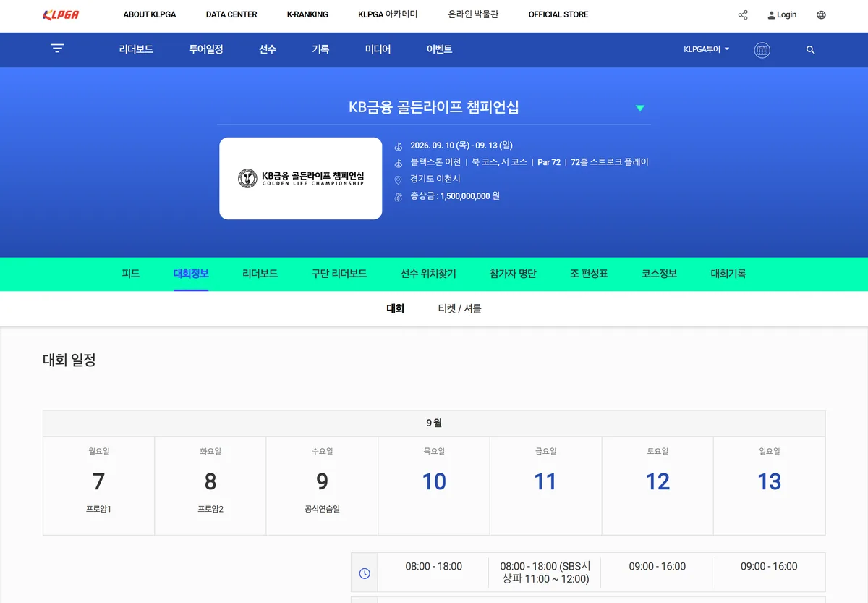Click the clock icon beside schedule times
The height and width of the screenshot is (603, 868).
click(365, 573)
